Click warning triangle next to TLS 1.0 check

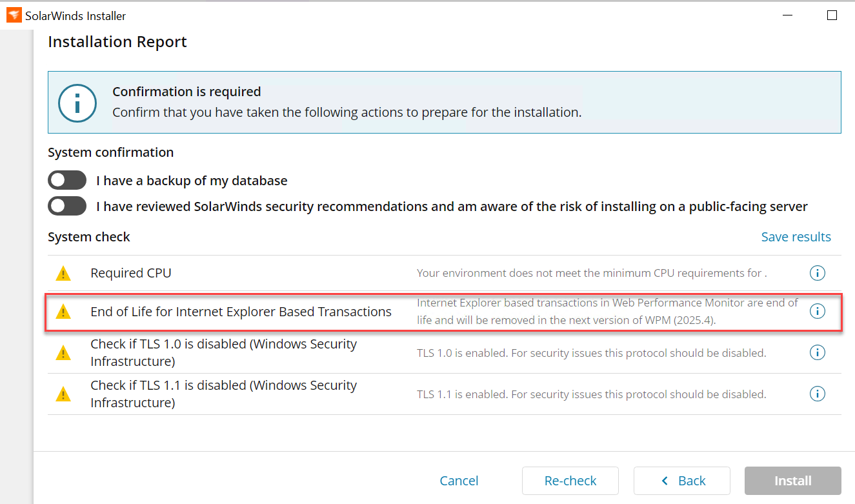(x=63, y=353)
